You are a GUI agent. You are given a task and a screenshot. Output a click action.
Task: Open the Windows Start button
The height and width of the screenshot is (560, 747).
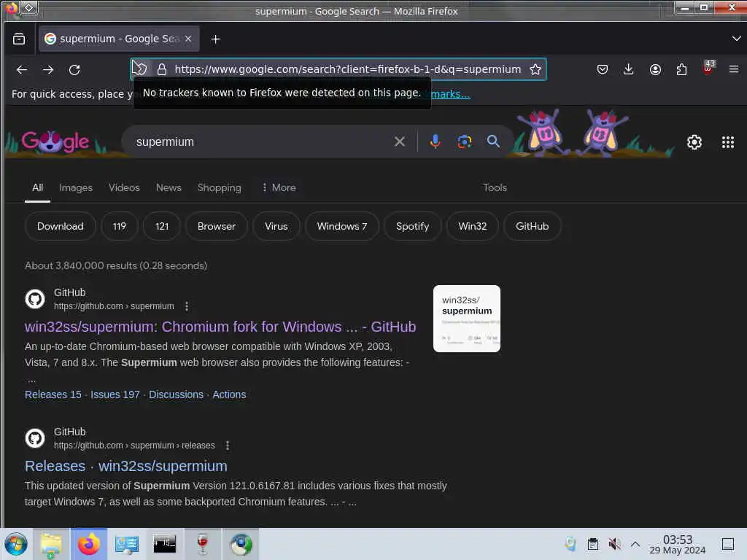click(16, 544)
